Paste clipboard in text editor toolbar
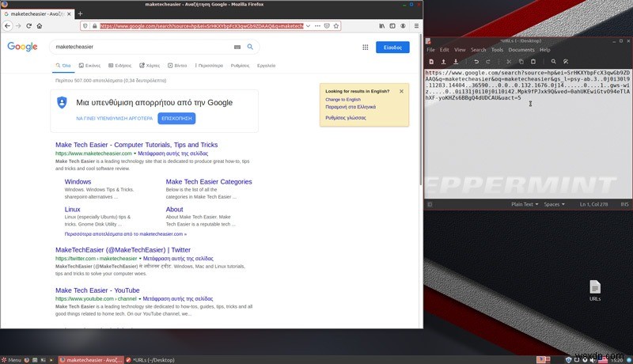The width and height of the screenshot is (633, 364). click(x=533, y=62)
